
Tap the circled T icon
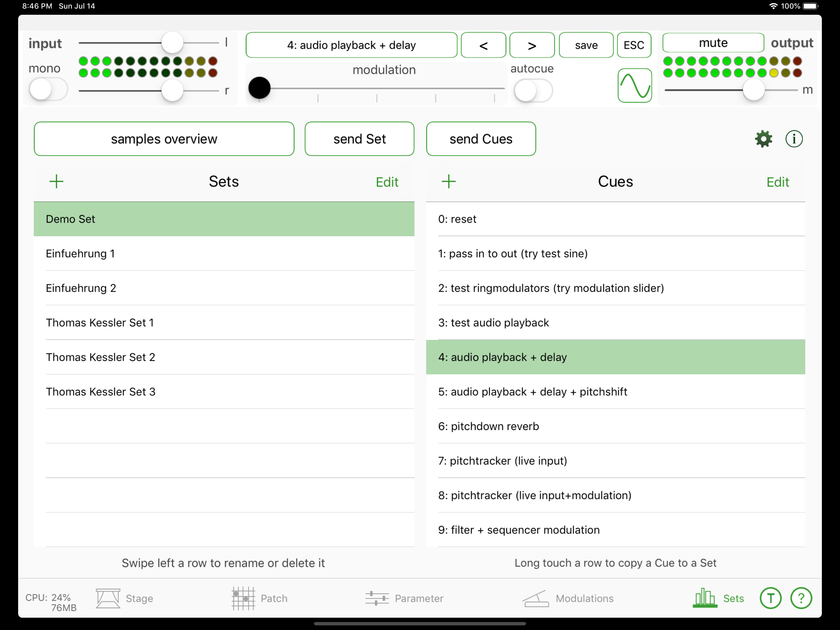(x=770, y=598)
